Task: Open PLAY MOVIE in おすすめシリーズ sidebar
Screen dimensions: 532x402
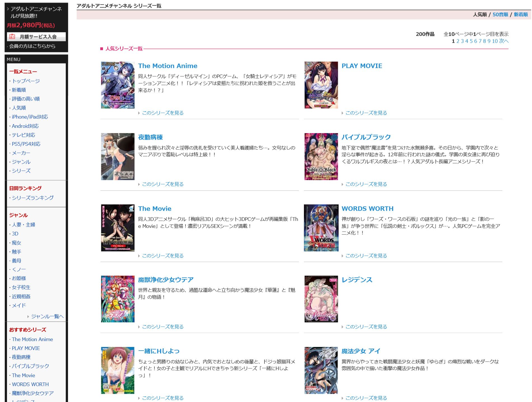Action: (26, 348)
